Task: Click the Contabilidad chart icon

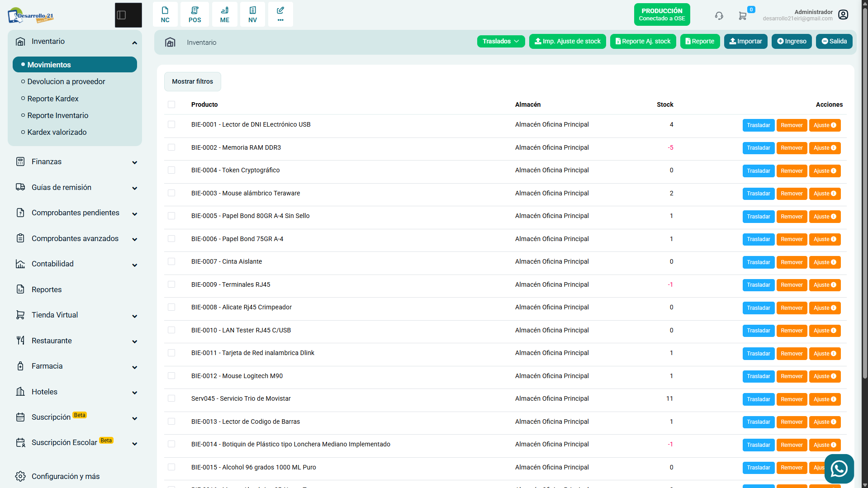Action: click(20, 264)
